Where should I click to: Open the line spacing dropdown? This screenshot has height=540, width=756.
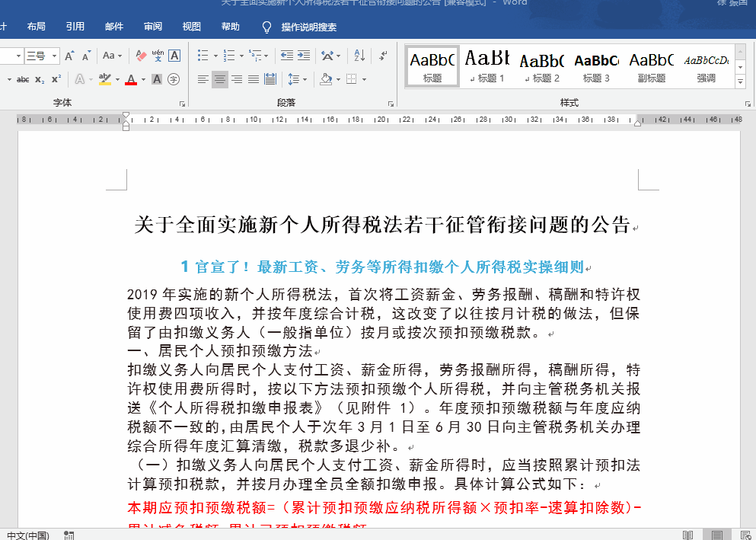pos(297,78)
